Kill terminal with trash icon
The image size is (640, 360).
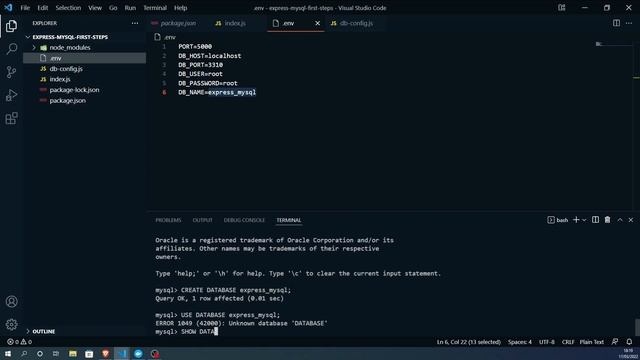[607, 220]
